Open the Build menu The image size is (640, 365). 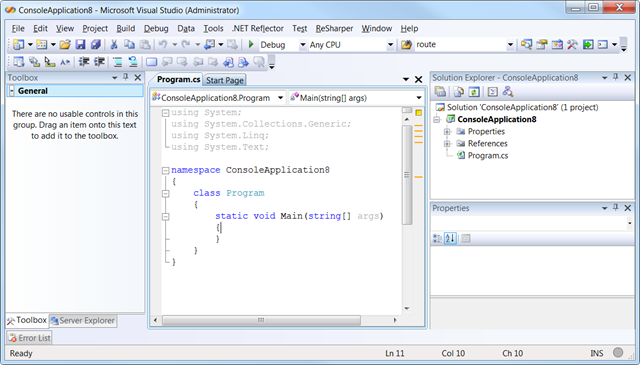[x=126, y=29]
